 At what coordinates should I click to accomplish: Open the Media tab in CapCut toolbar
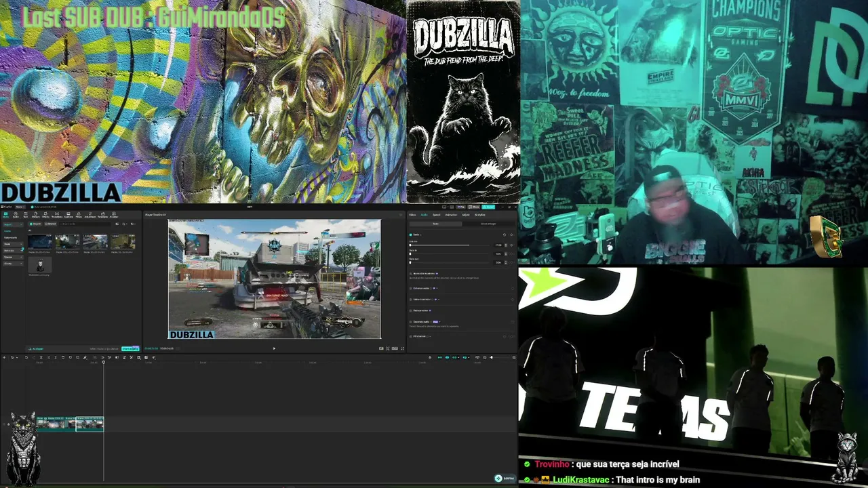pos(5,215)
